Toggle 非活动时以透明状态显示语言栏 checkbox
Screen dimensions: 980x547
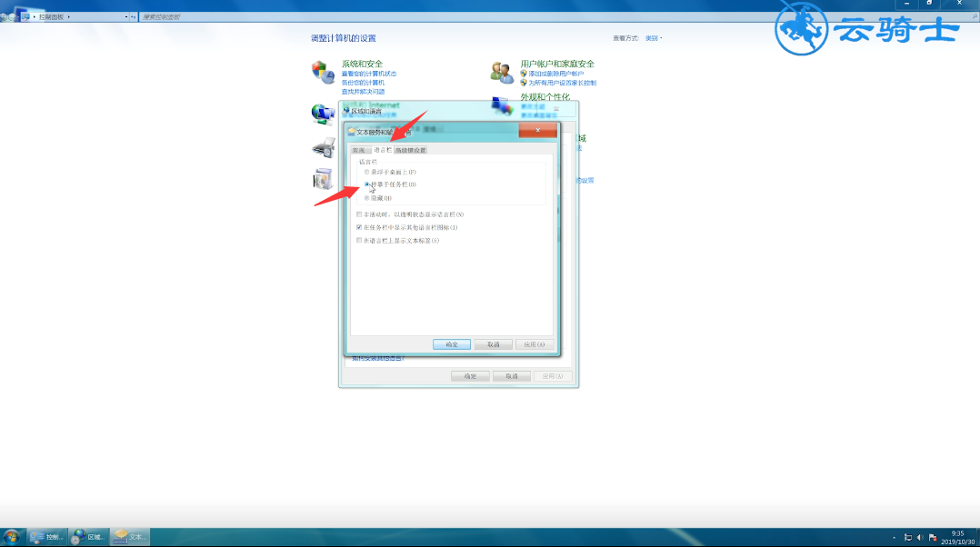coord(359,214)
